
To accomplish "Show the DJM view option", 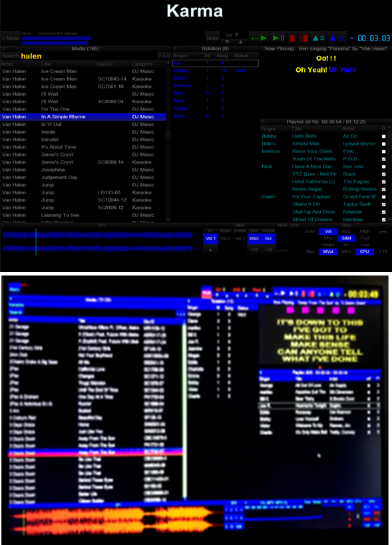I will 309,231.
